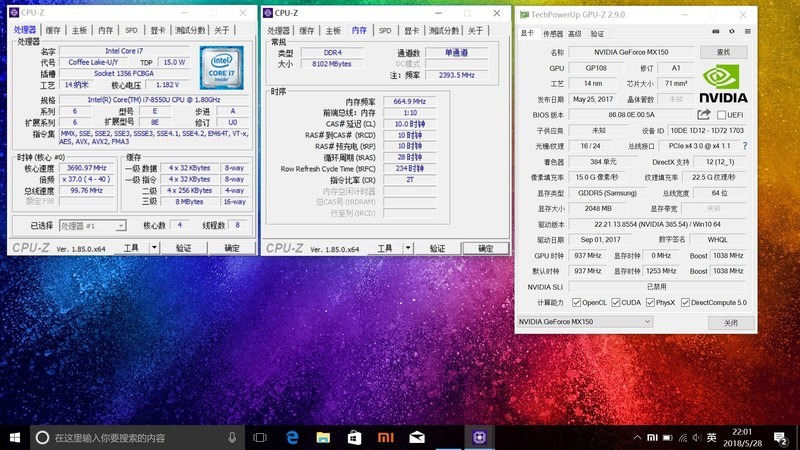Image resolution: width=800 pixels, height=450 pixels.
Task: Click the 664.9 MHz memory frequency value
Action: pyautogui.click(x=409, y=102)
